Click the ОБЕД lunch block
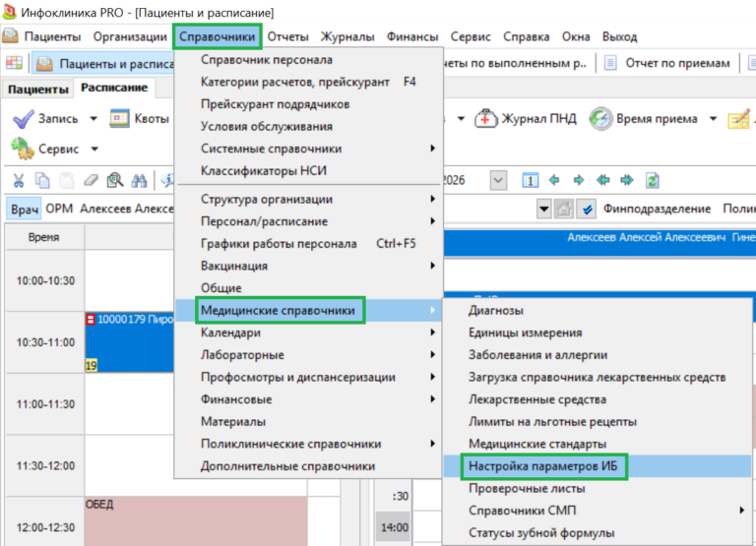 tap(196, 521)
